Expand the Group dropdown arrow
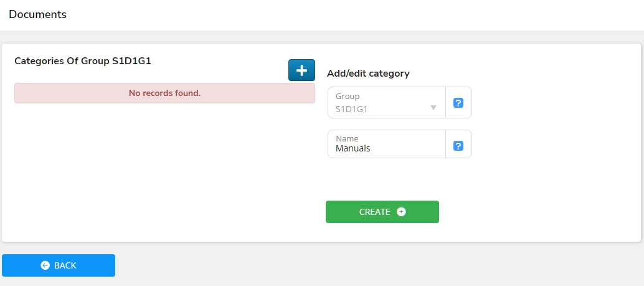644x286 pixels. pyautogui.click(x=433, y=108)
